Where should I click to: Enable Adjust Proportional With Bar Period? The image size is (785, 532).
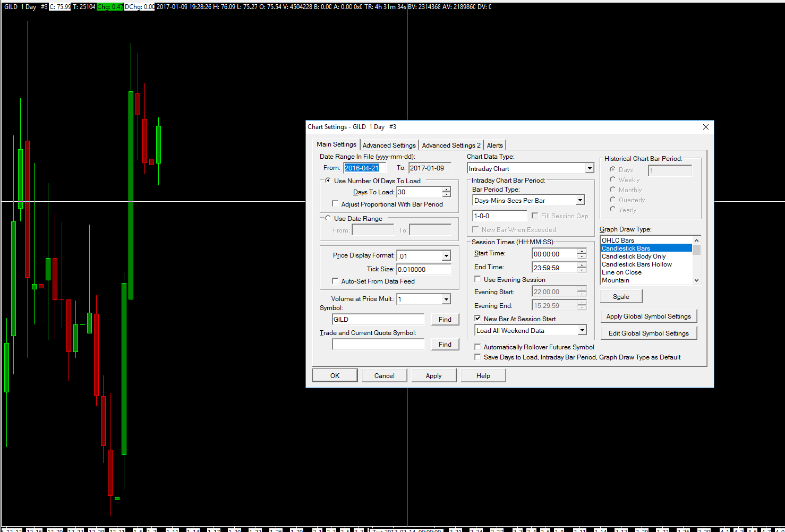pyautogui.click(x=335, y=204)
